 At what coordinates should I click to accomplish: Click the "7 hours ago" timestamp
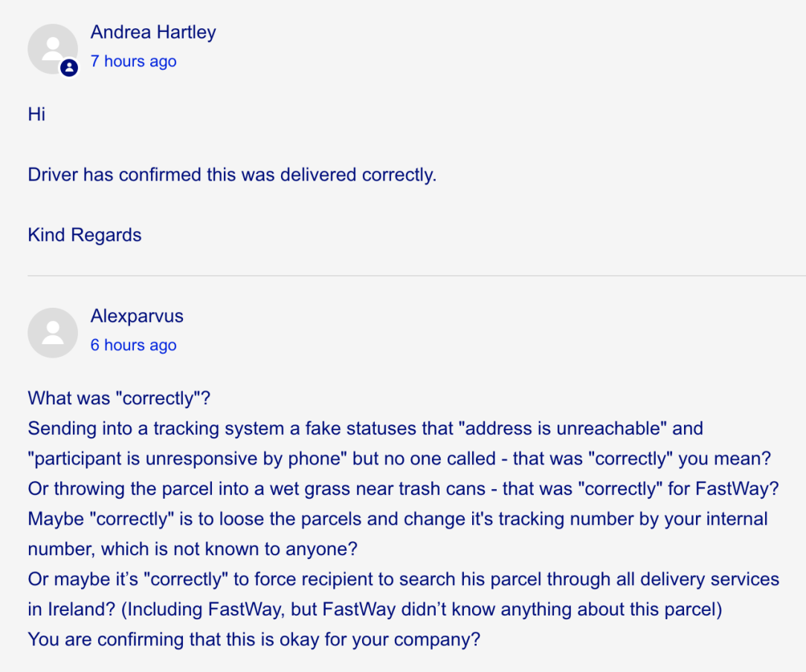click(134, 62)
